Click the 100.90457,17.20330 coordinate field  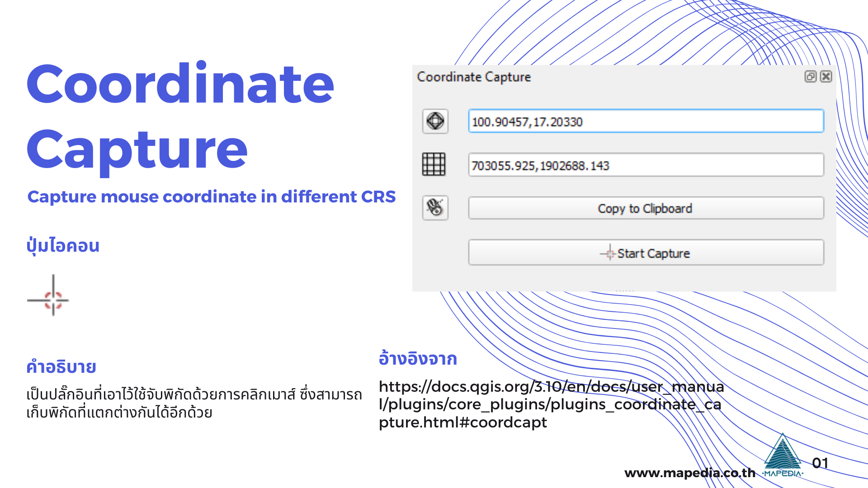click(646, 121)
